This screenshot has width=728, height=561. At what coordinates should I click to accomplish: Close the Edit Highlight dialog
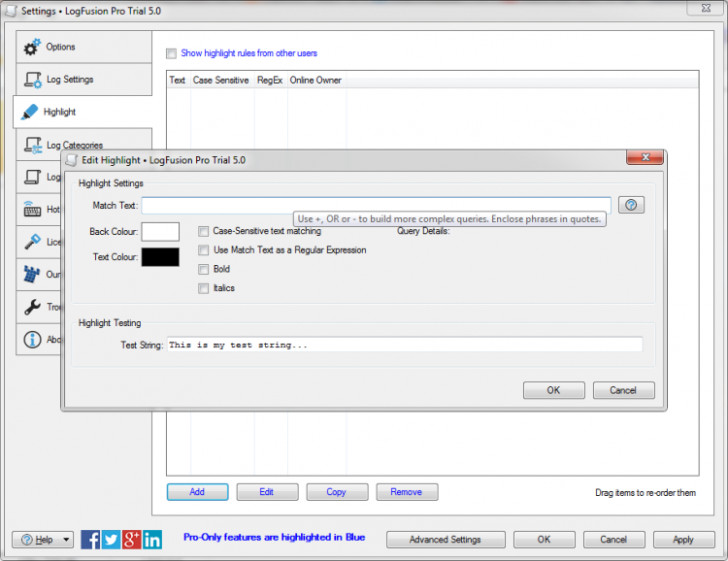pos(645,157)
